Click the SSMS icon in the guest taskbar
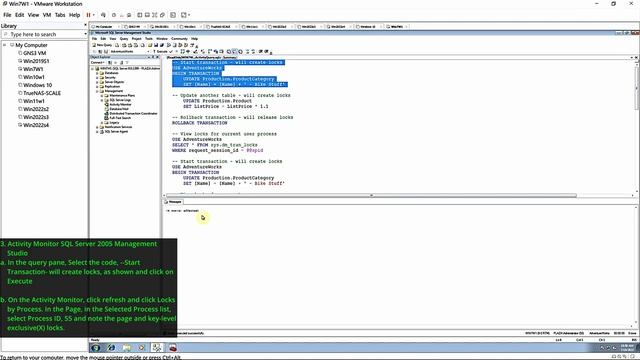 click(x=157, y=348)
